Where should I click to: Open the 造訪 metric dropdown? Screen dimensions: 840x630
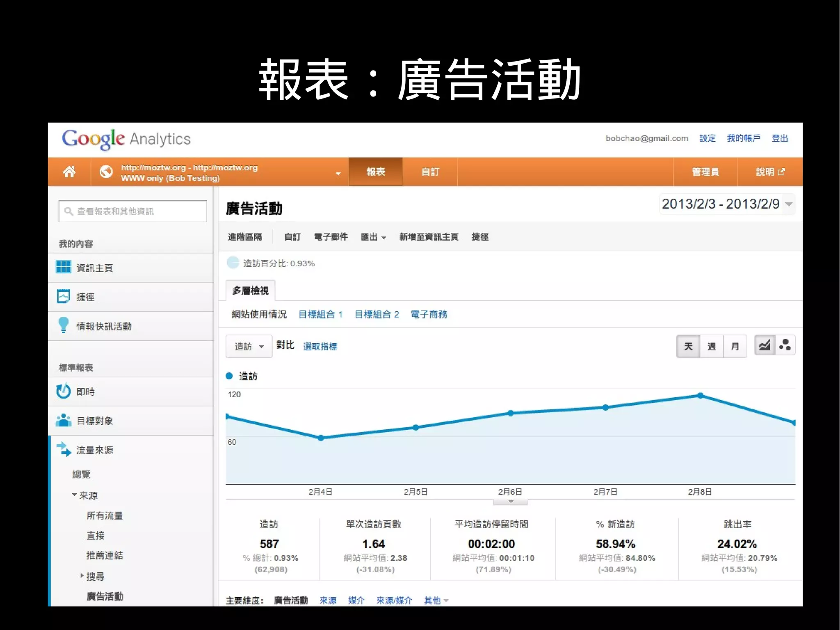coord(249,346)
